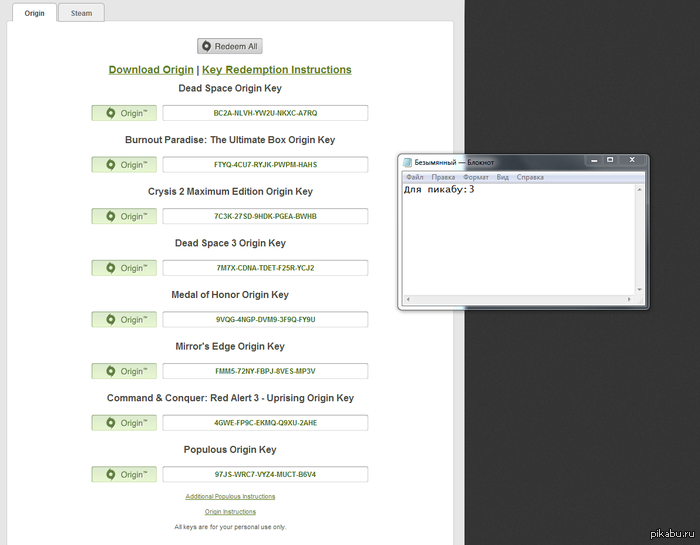Switch to the Steam tab
Image resolution: width=700 pixels, height=545 pixels.
(81, 13)
